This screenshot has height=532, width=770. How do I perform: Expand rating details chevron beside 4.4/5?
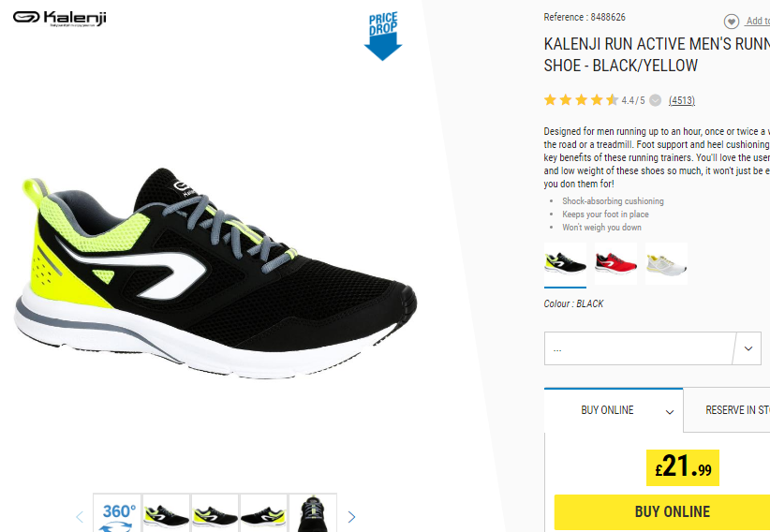coord(655,100)
